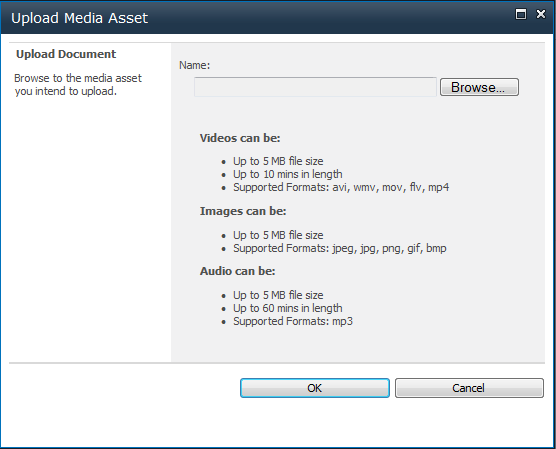The width and height of the screenshot is (556, 449).
Task: Close the Upload Media Asset dialog
Action: [541, 14]
